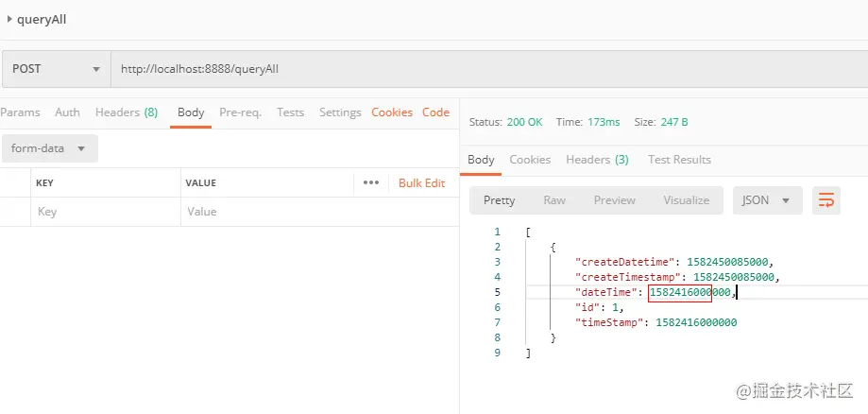
Task: Select the Visualize response view
Action: point(686,200)
